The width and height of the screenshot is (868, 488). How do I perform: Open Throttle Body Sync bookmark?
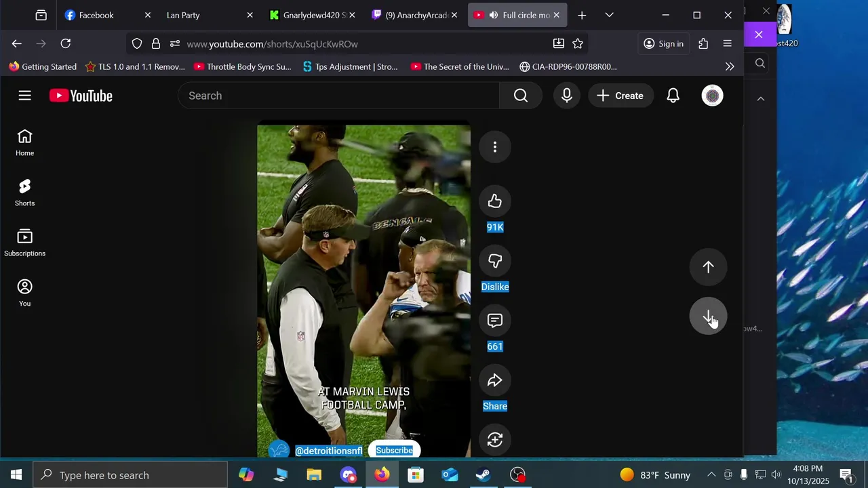(243, 66)
